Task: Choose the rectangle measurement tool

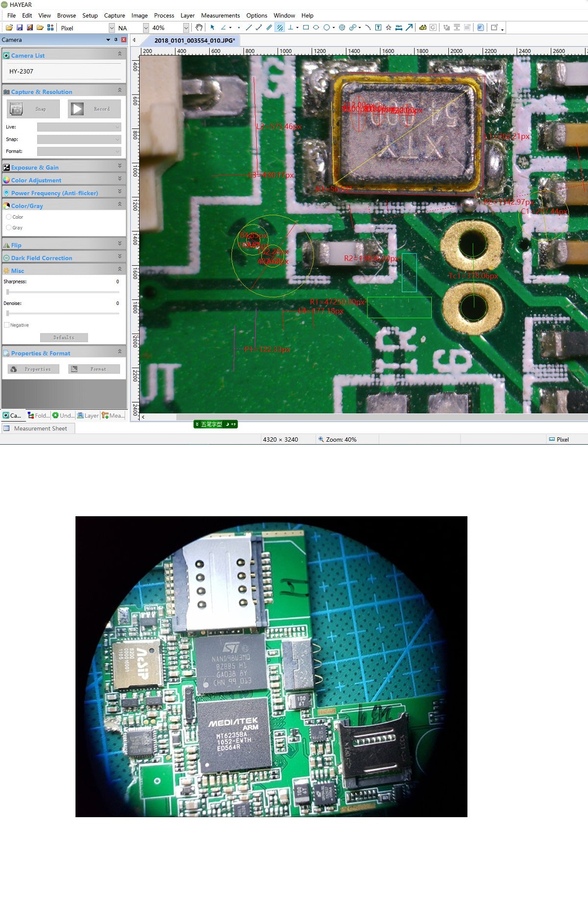Action: (x=306, y=28)
